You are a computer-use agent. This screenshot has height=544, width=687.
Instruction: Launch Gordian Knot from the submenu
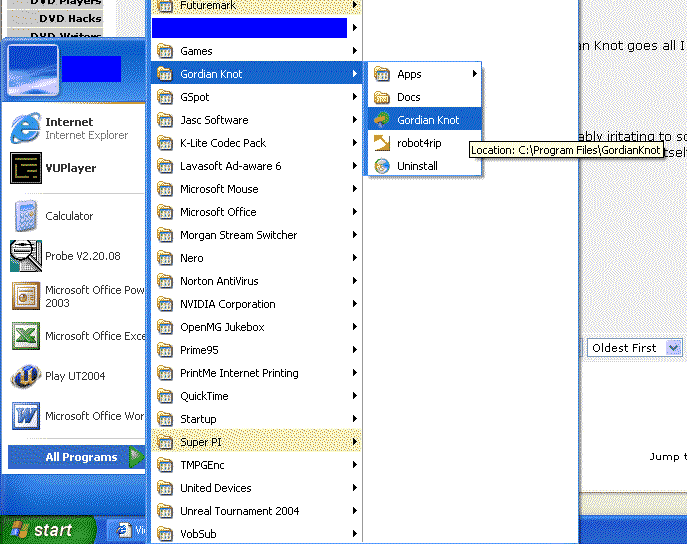tap(424, 120)
